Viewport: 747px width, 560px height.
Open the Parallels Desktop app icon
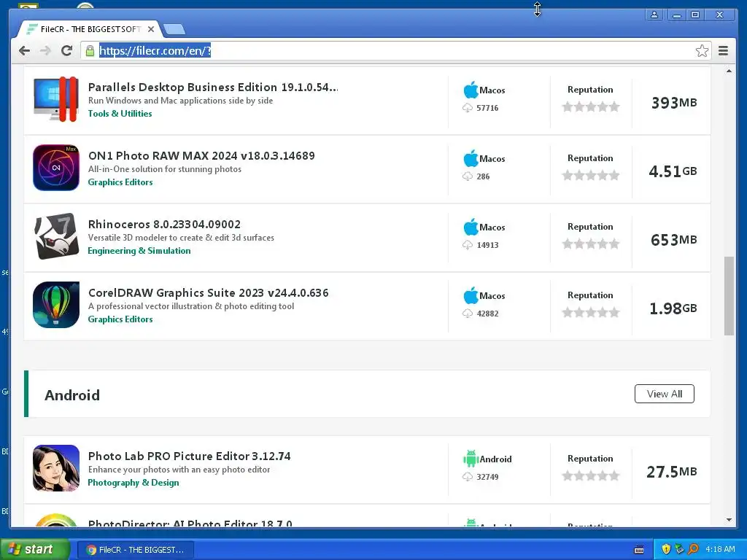point(56,99)
